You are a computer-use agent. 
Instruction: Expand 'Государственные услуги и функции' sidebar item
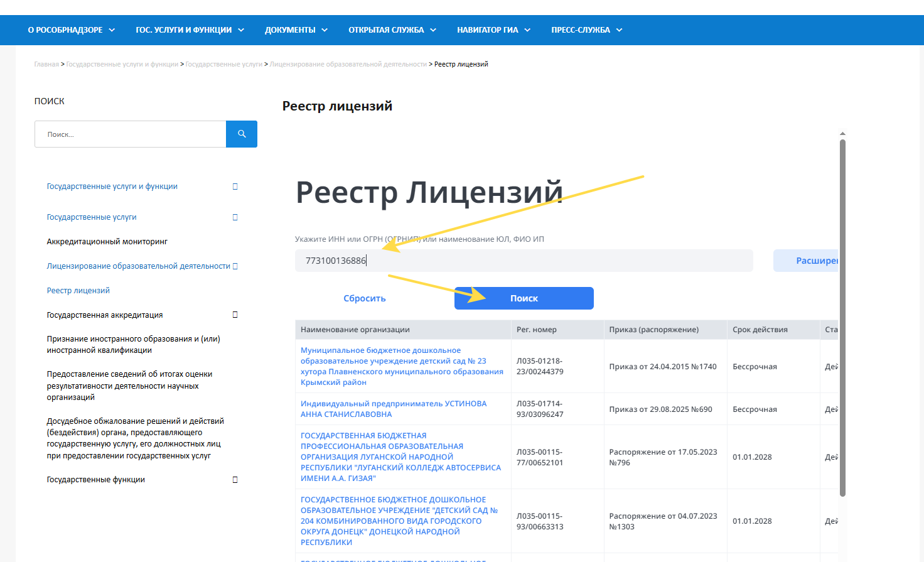click(235, 186)
